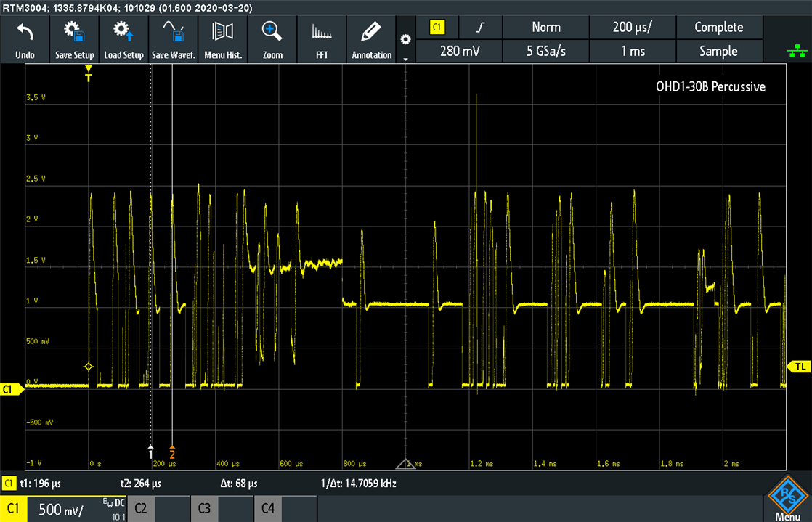Click the OHD1-30B Percussive annotation label
This screenshot has width=812, height=522.
tap(710, 87)
